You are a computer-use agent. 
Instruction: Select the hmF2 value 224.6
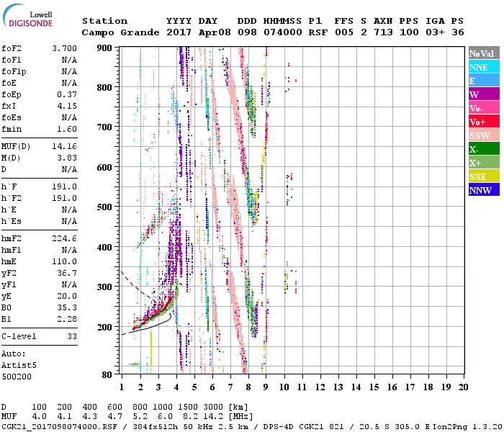pos(65,238)
